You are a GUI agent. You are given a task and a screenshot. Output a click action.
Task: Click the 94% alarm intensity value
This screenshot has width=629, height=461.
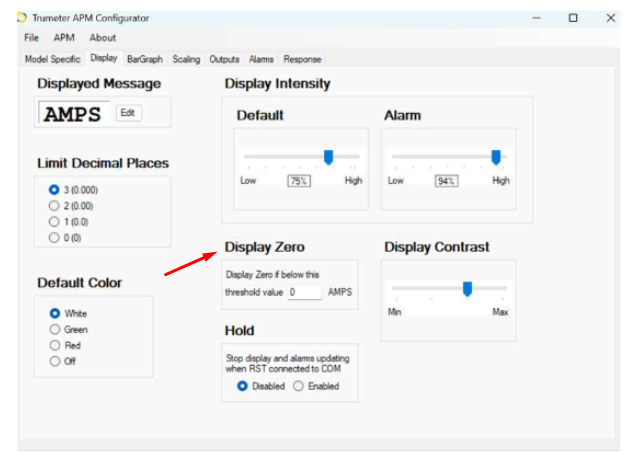pos(446,181)
